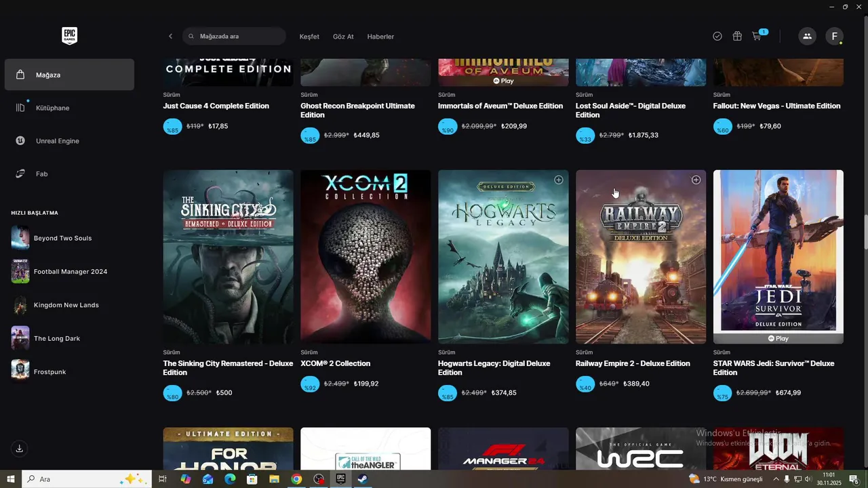
Task: Click the Mağazada ara search field
Action: [234, 37]
